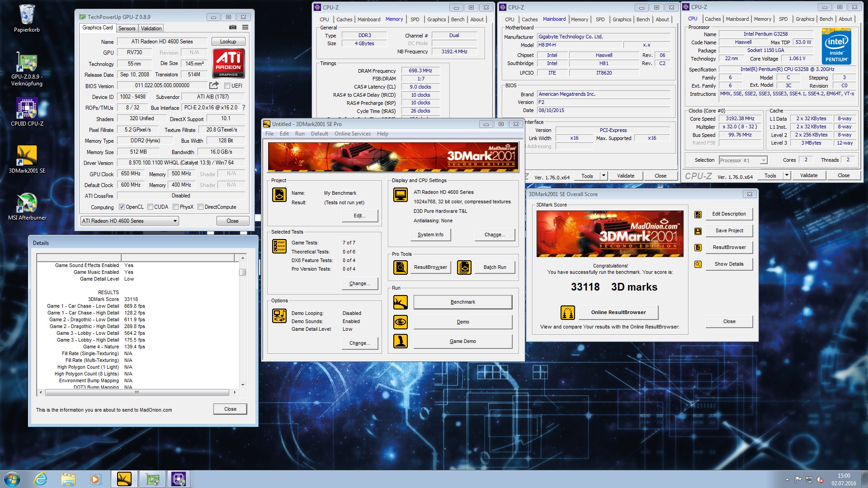Click Close in the Details window

(230, 409)
